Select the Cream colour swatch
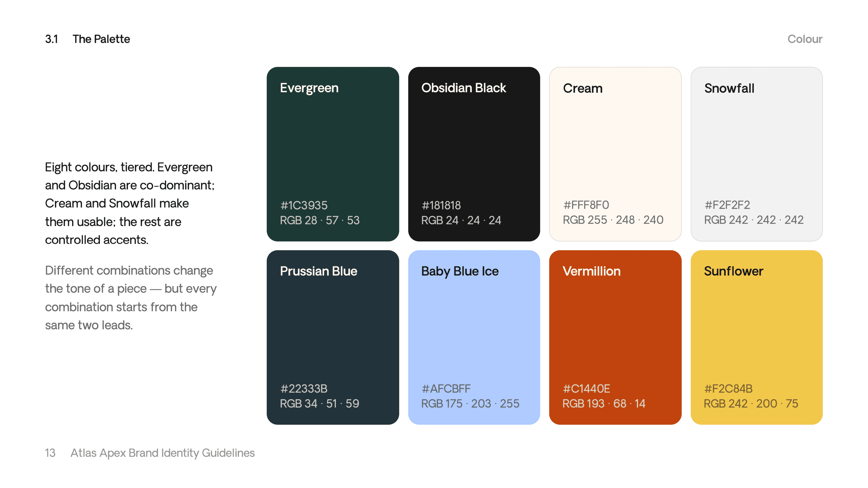 (x=615, y=154)
